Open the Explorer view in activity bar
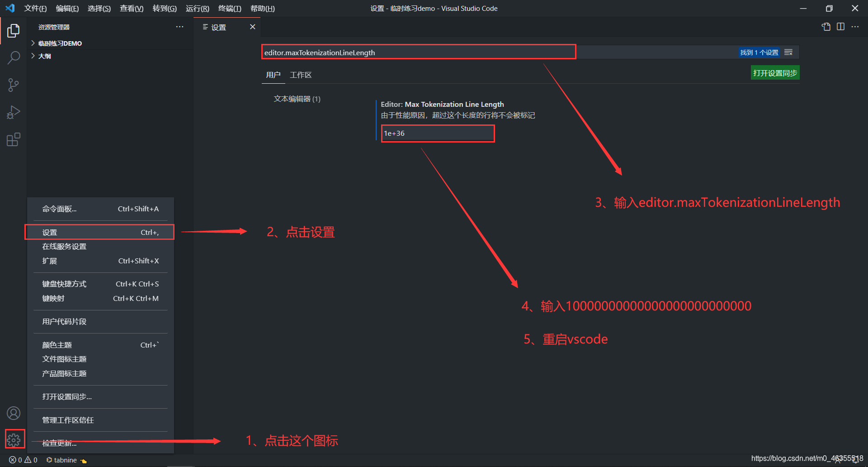The width and height of the screenshot is (868, 467). tap(14, 31)
